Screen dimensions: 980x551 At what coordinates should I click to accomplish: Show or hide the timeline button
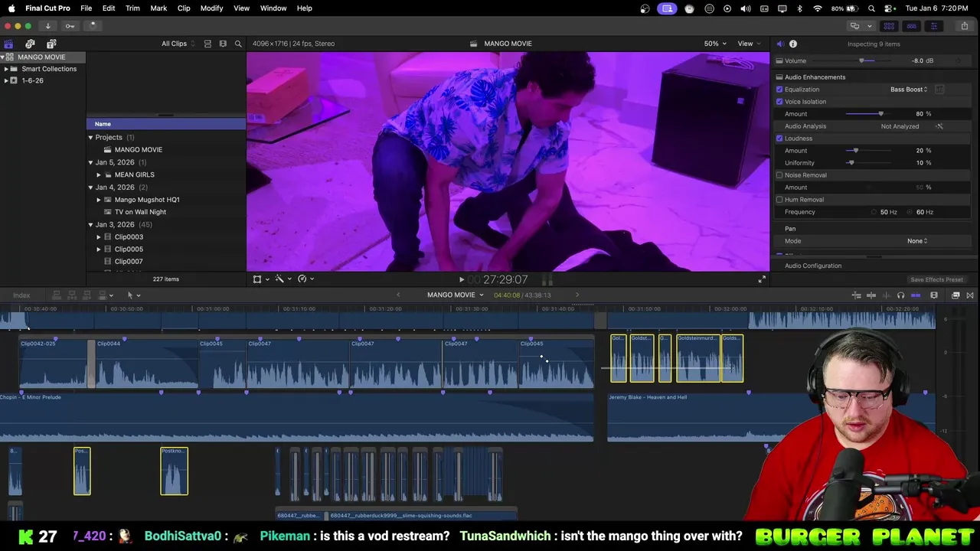pos(911,26)
